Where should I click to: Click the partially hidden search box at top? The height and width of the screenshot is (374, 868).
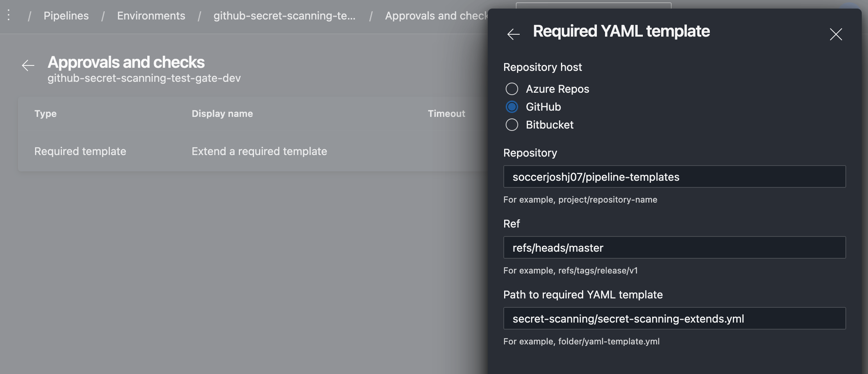click(593, 5)
